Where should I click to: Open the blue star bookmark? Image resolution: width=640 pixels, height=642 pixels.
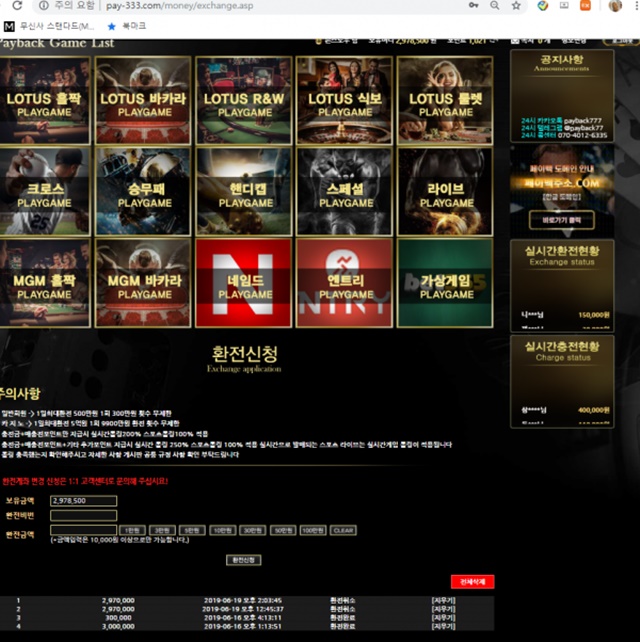(x=127, y=26)
